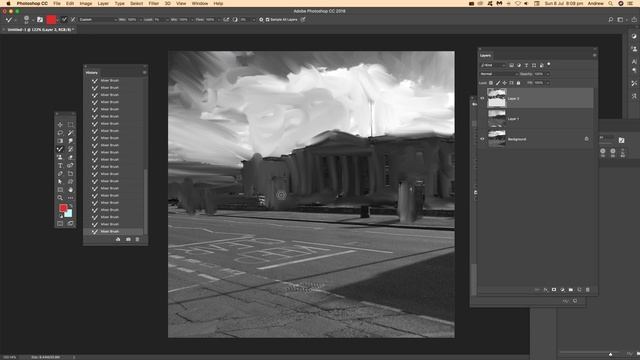Image resolution: width=640 pixels, height=360 pixels.
Task: Select the Rectangular Marquee tool
Action: pyautogui.click(x=71, y=124)
